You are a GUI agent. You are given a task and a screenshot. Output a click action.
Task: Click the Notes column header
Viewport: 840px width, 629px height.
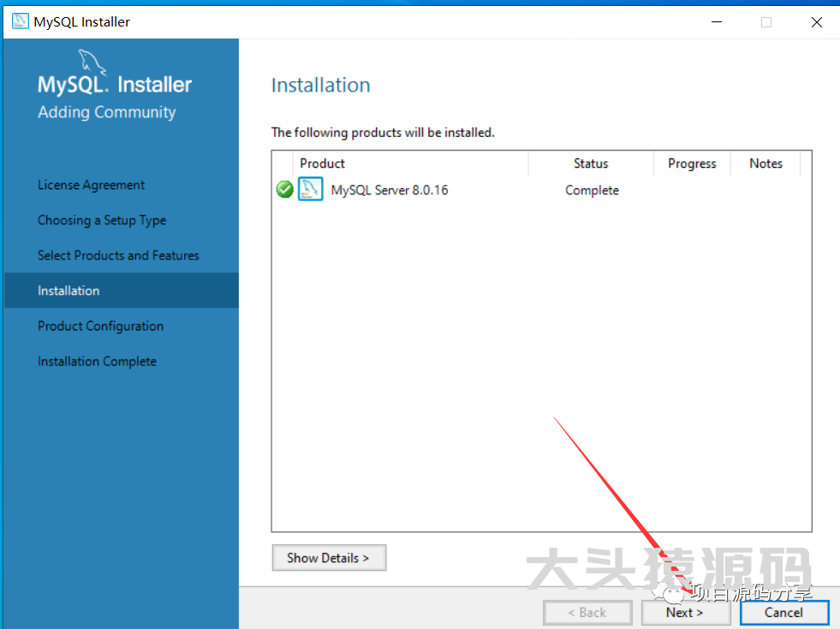click(766, 163)
